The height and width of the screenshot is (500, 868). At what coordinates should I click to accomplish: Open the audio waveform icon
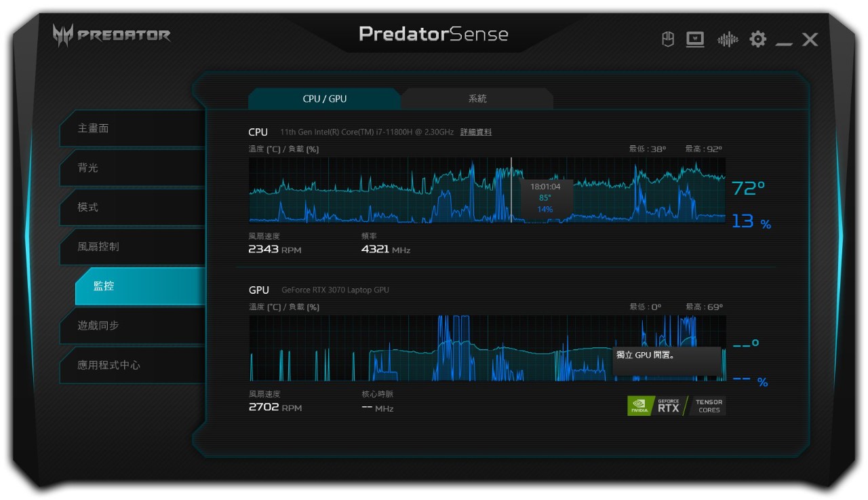(x=728, y=39)
